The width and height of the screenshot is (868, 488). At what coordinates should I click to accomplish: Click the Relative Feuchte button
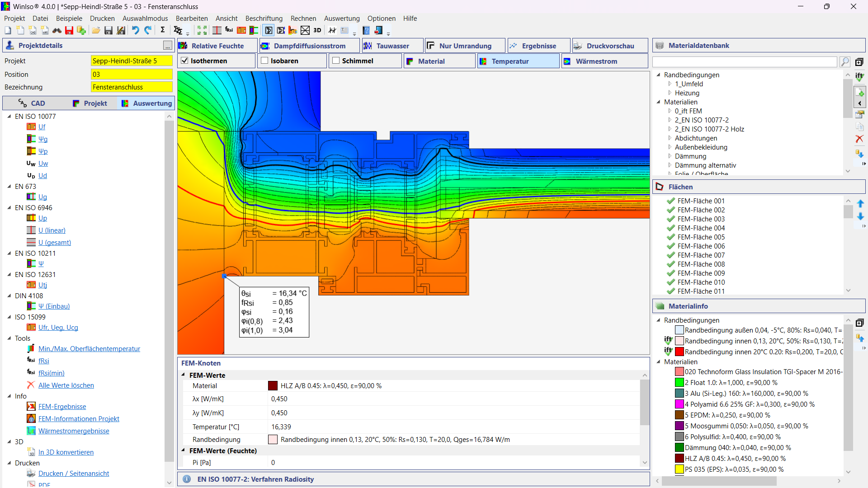217,46
